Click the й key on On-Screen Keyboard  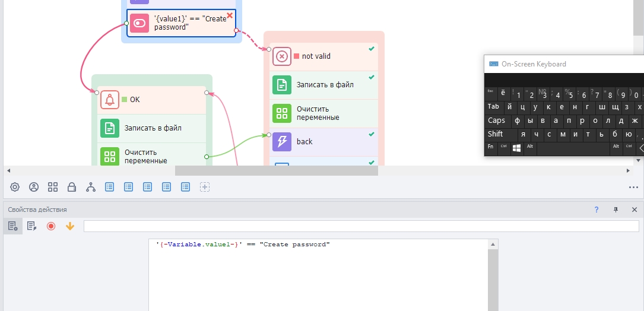click(x=510, y=107)
